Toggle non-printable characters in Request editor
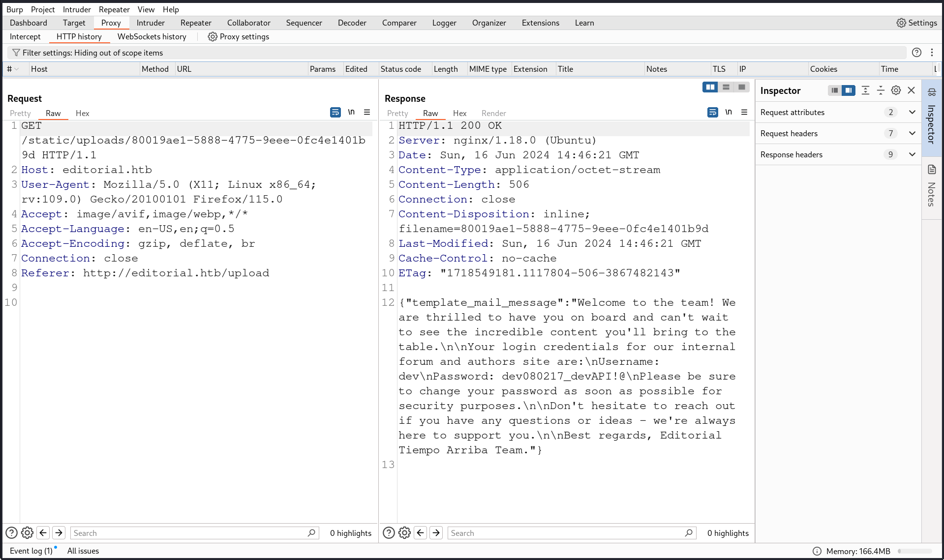 click(x=351, y=112)
